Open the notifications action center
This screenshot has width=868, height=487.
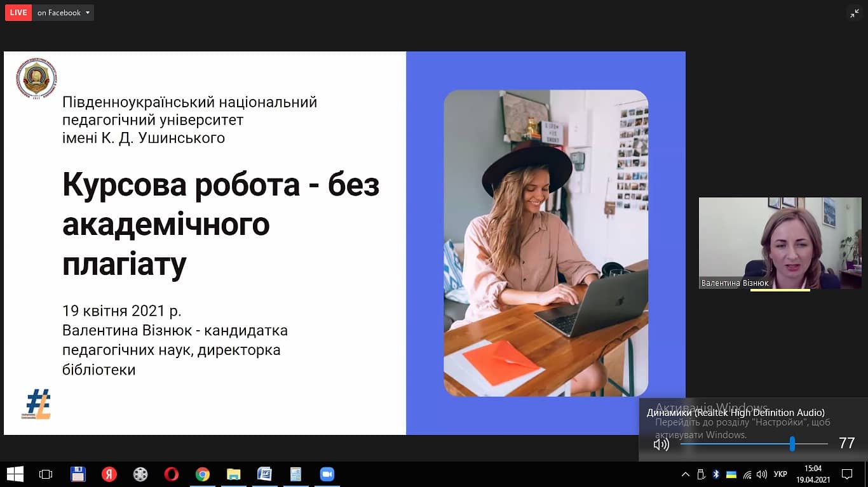pyautogui.click(x=846, y=474)
